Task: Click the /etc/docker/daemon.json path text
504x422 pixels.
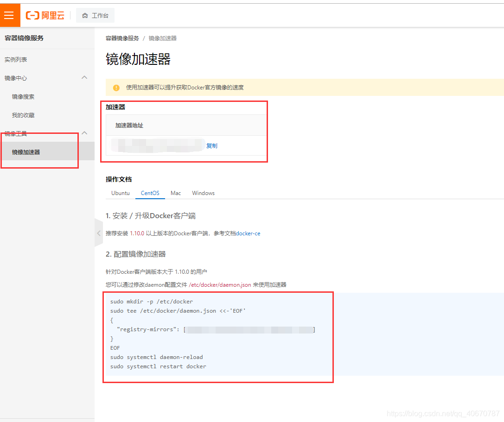Action: coord(220,285)
